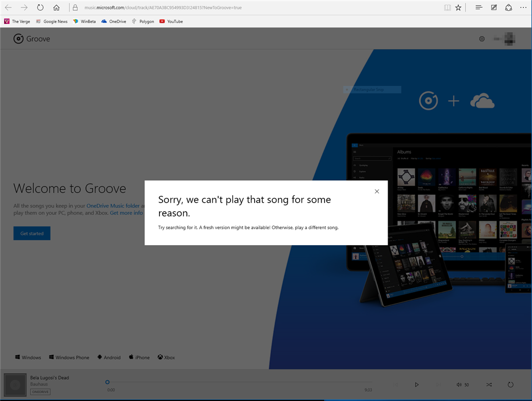The height and width of the screenshot is (401, 532).
Task: Open Polygon bookmark
Action: 143,21
